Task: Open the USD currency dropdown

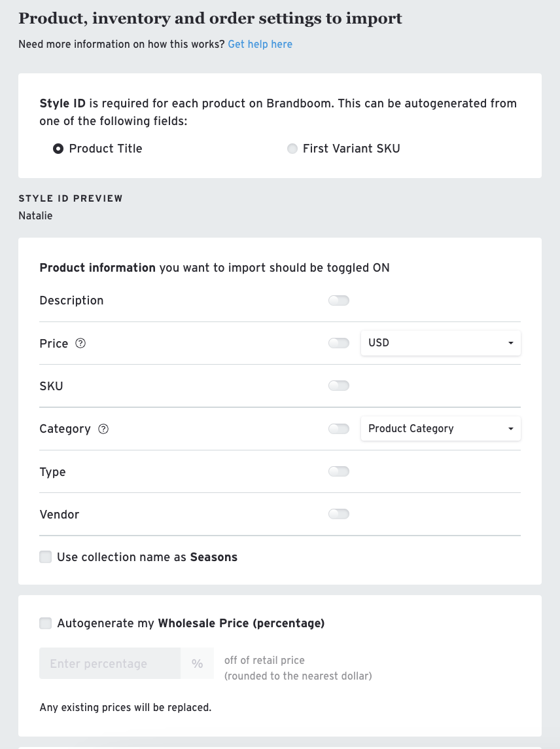Action: pos(440,342)
